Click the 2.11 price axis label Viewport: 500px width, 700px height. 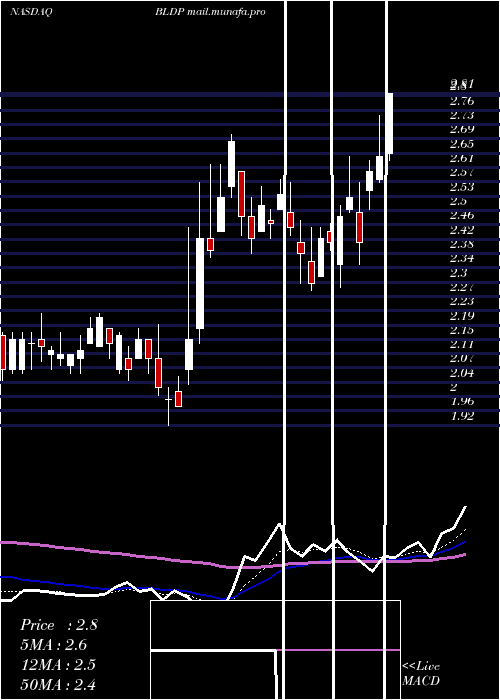[x=462, y=345]
